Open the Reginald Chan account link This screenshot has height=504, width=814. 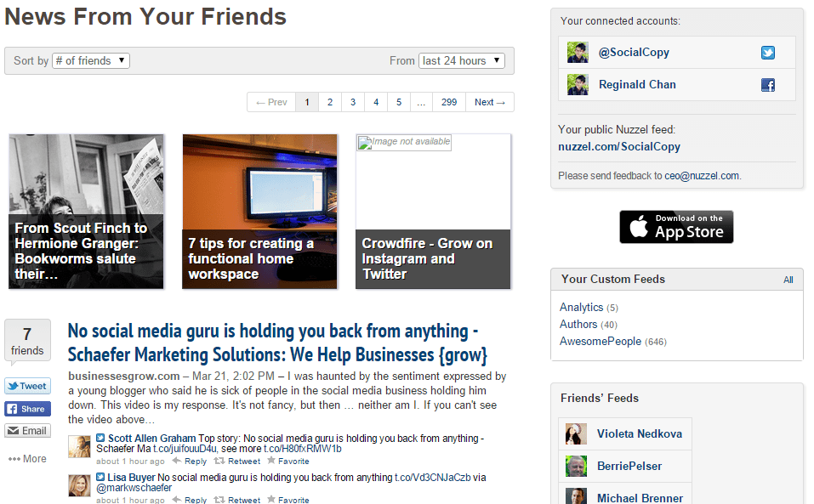tap(637, 84)
